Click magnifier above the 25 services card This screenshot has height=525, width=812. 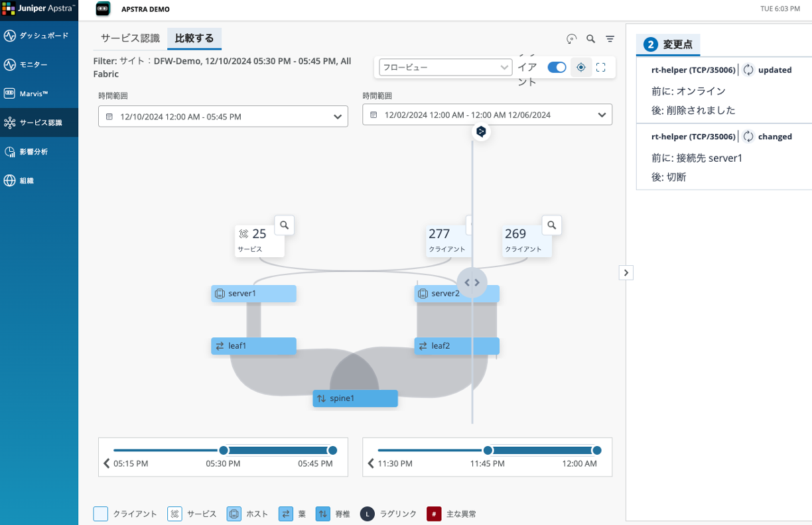click(285, 225)
